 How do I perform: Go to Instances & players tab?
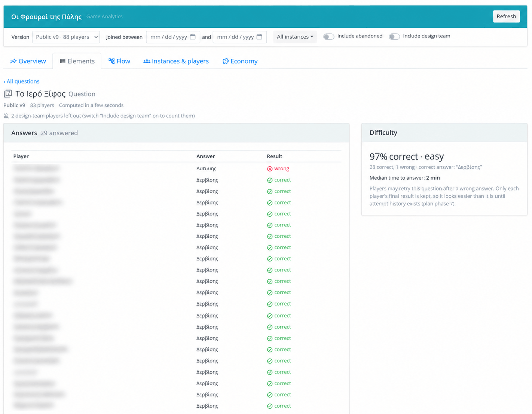coord(176,61)
